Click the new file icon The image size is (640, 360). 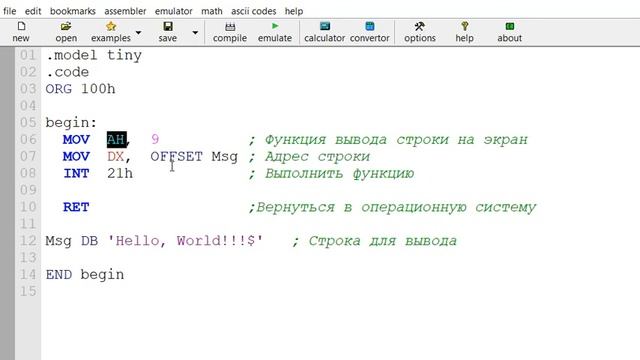(21, 27)
